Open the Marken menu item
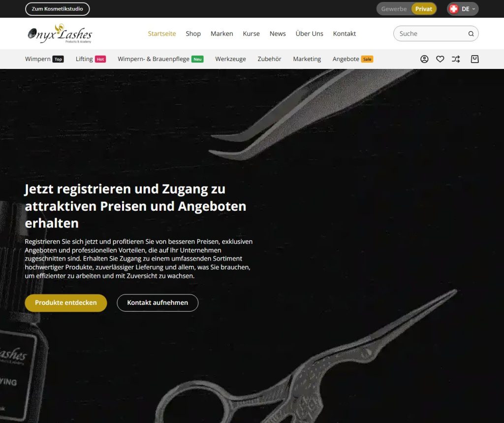This screenshot has height=423, width=504. [222, 34]
